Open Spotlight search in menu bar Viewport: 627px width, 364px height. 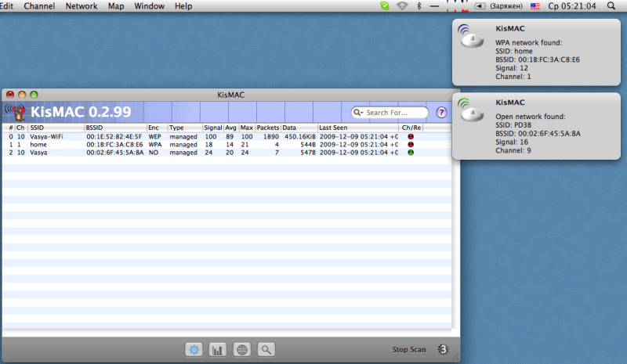(611, 6)
